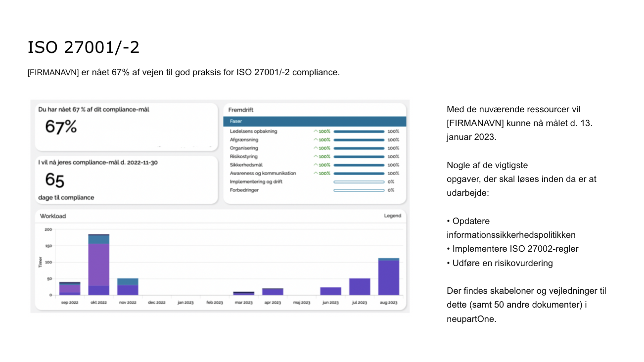Image resolution: width=644 pixels, height=362 pixels.
Task: Click the empty Implementering og drift progress bar
Action: tap(359, 182)
